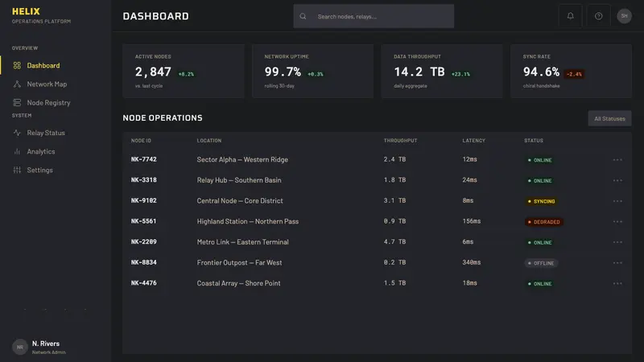Select node ID NK-8834
Image resolution: width=644 pixels, height=362 pixels.
[144, 262]
